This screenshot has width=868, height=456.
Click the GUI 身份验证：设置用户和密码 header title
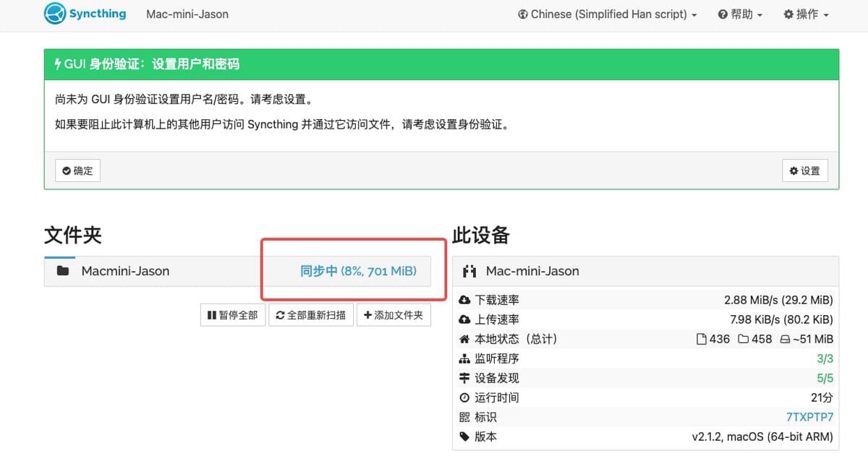151,64
